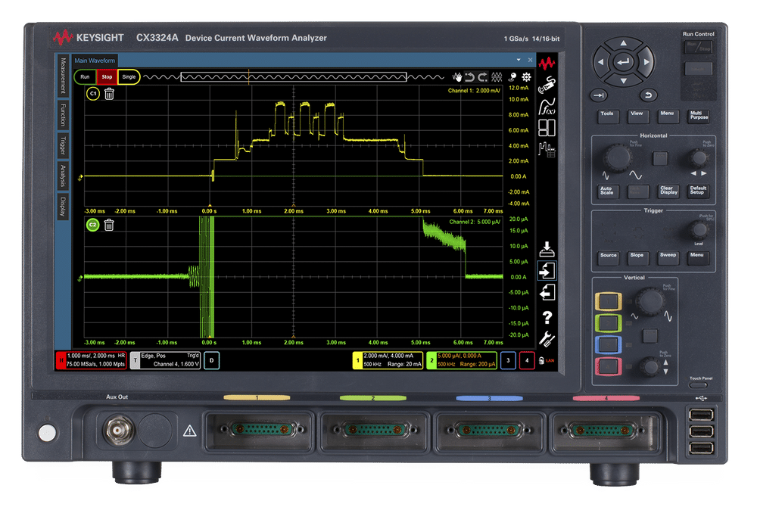Viewport: 757px width, 532px height.
Task: Toggle the on-screen Single acquisition button
Action: pyautogui.click(x=129, y=76)
